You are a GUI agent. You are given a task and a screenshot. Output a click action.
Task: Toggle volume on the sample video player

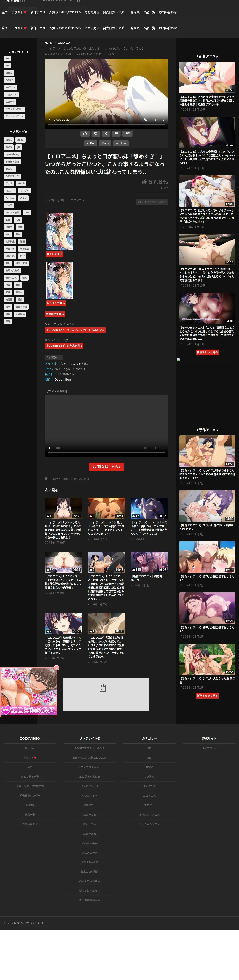tap(146, 448)
